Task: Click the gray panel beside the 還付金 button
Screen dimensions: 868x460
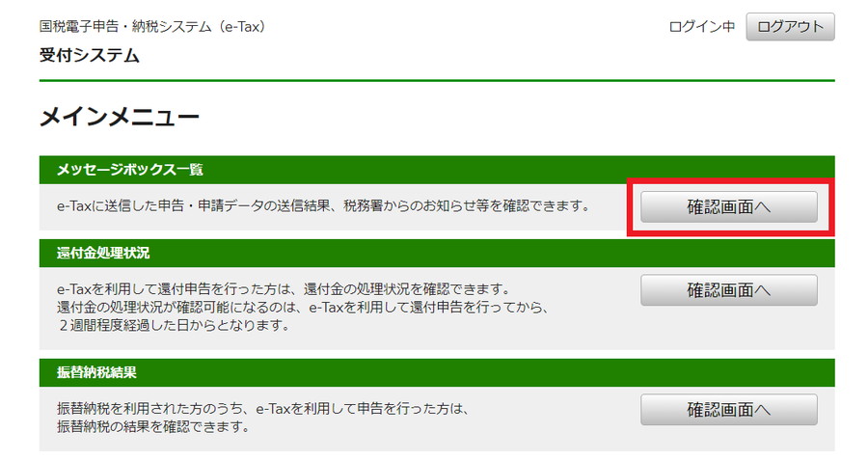Action: coord(728,330)
